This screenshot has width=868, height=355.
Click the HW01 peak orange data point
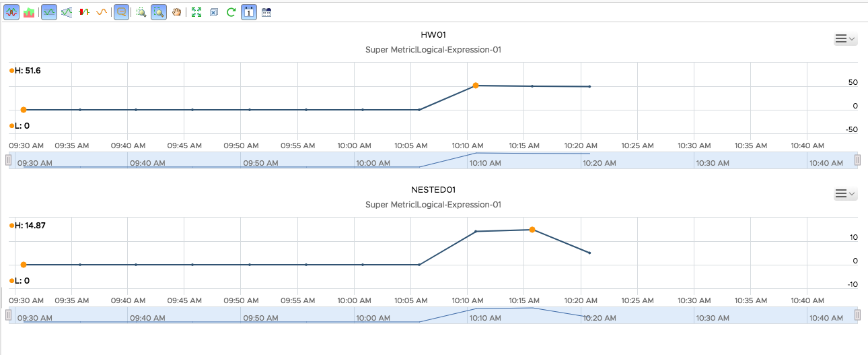coord(476,86)
